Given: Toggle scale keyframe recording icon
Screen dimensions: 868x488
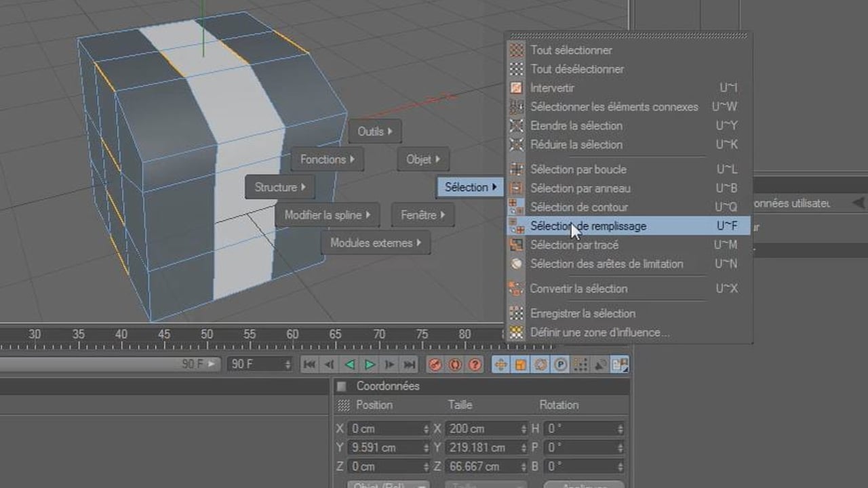Looking at the screenshot, I should (521, 365).
